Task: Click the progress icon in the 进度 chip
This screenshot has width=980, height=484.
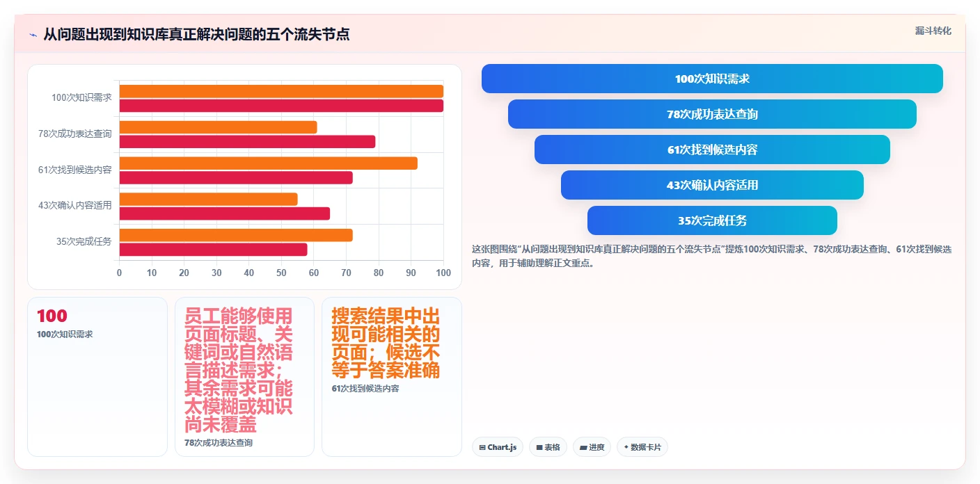Action: [583, 448]
